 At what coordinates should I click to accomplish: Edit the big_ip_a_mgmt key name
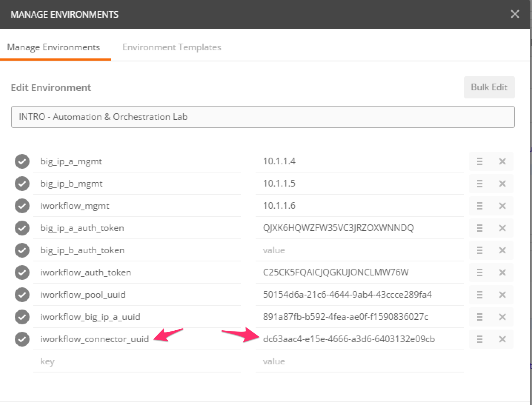[x=137, y=161]
